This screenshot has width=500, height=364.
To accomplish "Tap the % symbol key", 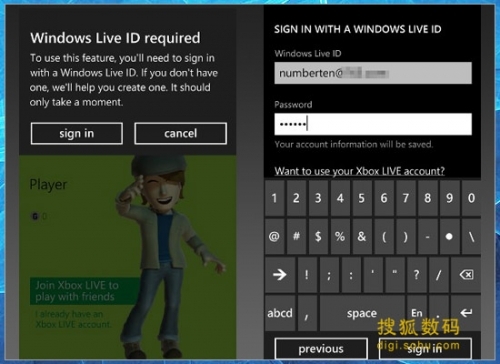I will [x=340, y=236].
